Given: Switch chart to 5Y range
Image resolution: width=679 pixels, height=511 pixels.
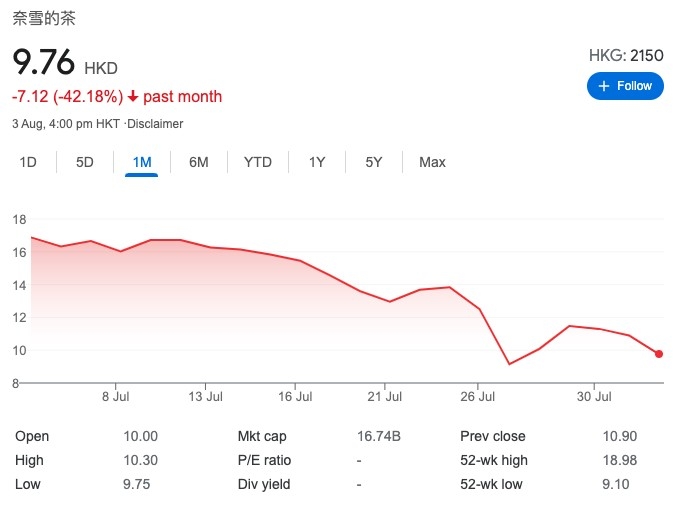Looking at the screenshot, I should click(374, 162).
